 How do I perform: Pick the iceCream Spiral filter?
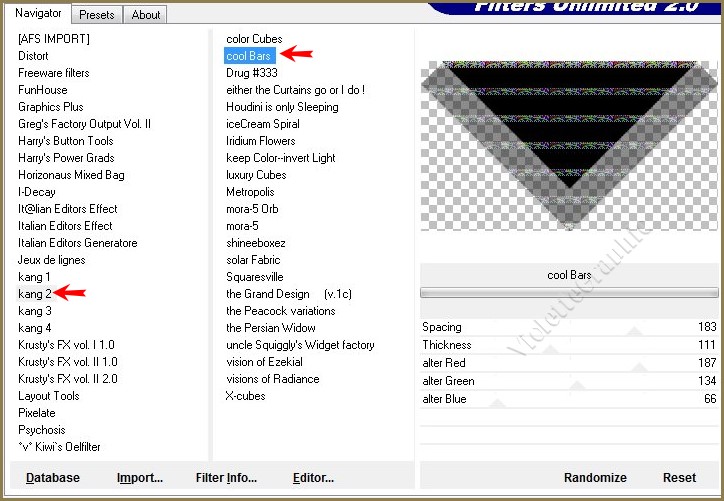[262, 124]
